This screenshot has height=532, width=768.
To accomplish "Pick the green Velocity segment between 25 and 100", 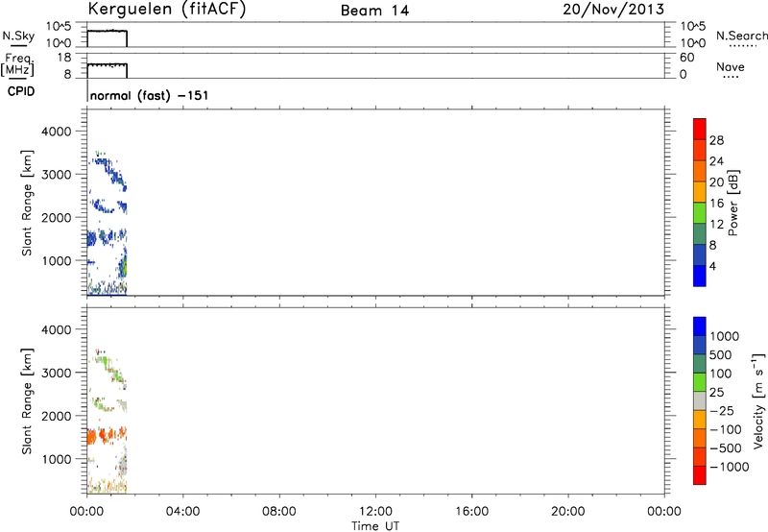I will pyautogui.click(x=700, y=382).
